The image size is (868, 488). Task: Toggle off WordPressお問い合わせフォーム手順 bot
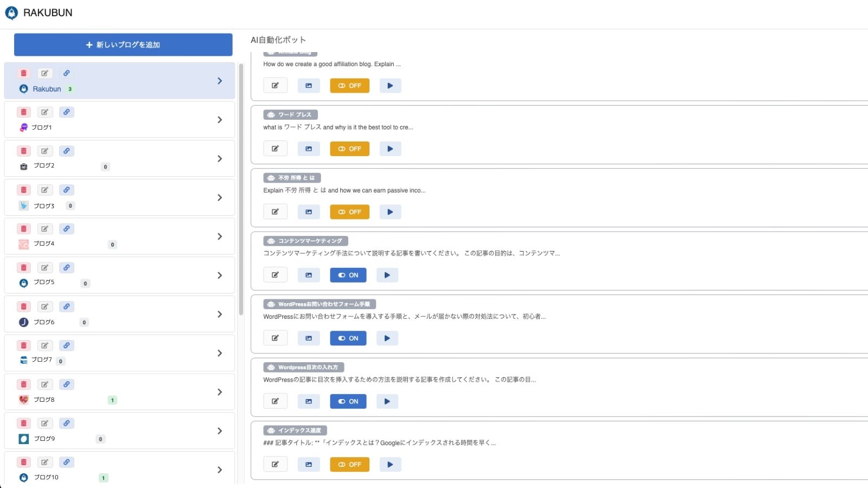point(348,338)
